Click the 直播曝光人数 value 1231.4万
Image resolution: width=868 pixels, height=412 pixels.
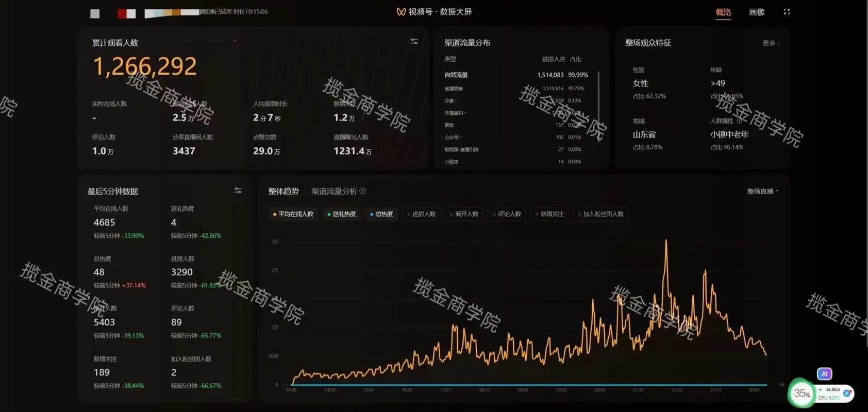[353, 151]
